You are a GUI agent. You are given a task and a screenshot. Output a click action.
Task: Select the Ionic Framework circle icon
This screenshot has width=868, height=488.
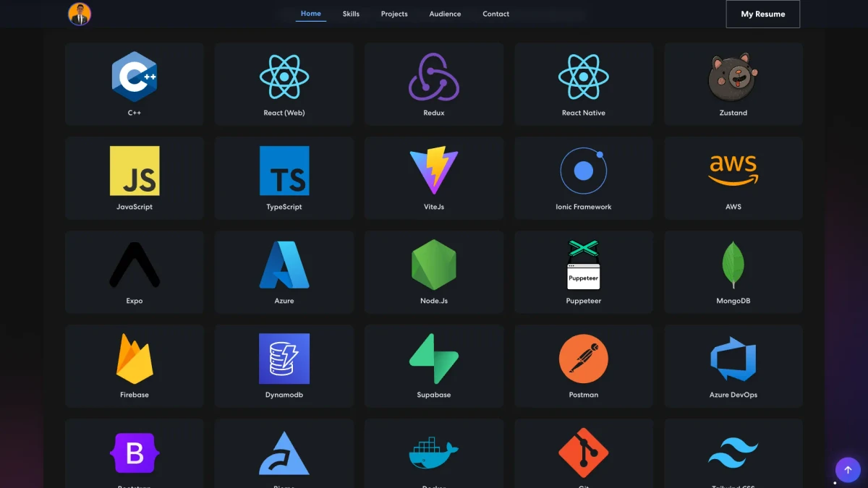coord(584,171)
